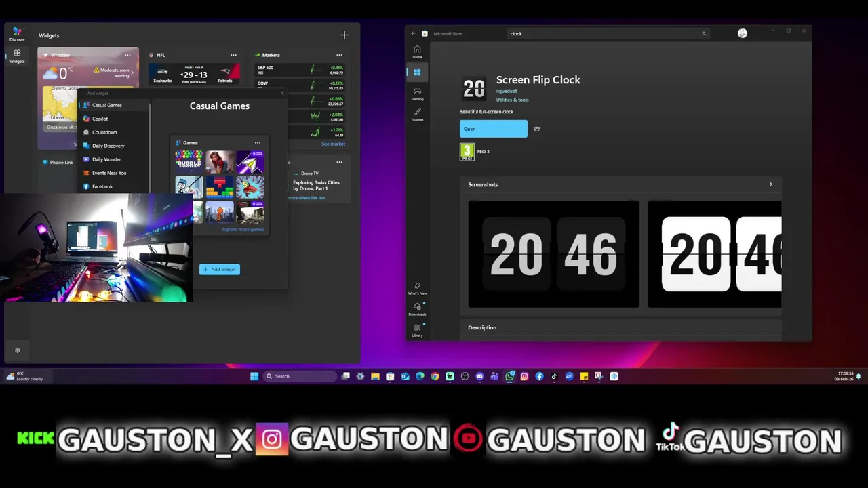Open Widgets settings gear icon
This screenshot has width=868, height=488.
[x=18, y=350]
